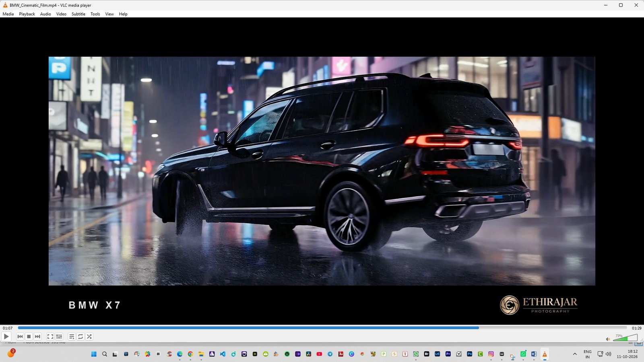Open WhatsApp left of Adobe Bridge icon
644x362 pixels.
[416, 354]
